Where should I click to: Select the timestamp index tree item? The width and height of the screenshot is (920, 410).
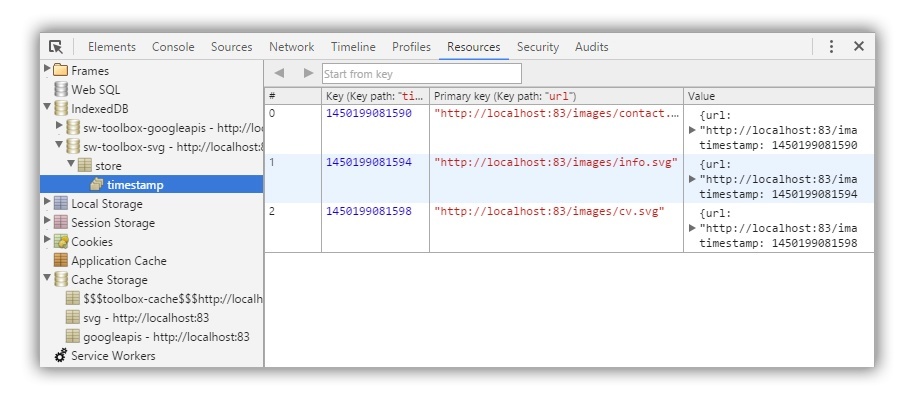(151, 185)
